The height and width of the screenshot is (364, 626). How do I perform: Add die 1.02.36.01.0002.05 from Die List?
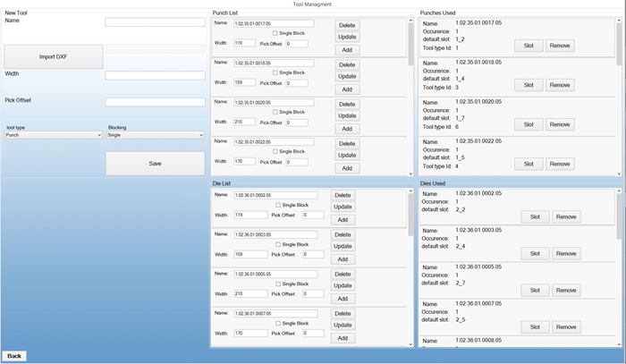pyautogui.click(x=343, y=219)
